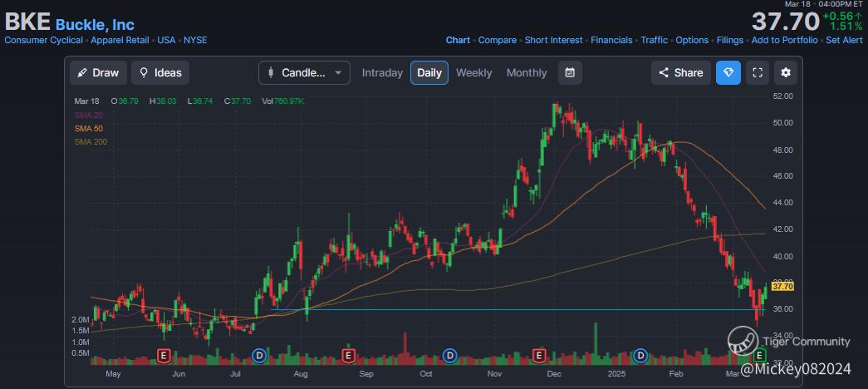The height and width of the screenshot is (389, 868).
Task: Click Add to Portfolio
Action: coord(784,40)
